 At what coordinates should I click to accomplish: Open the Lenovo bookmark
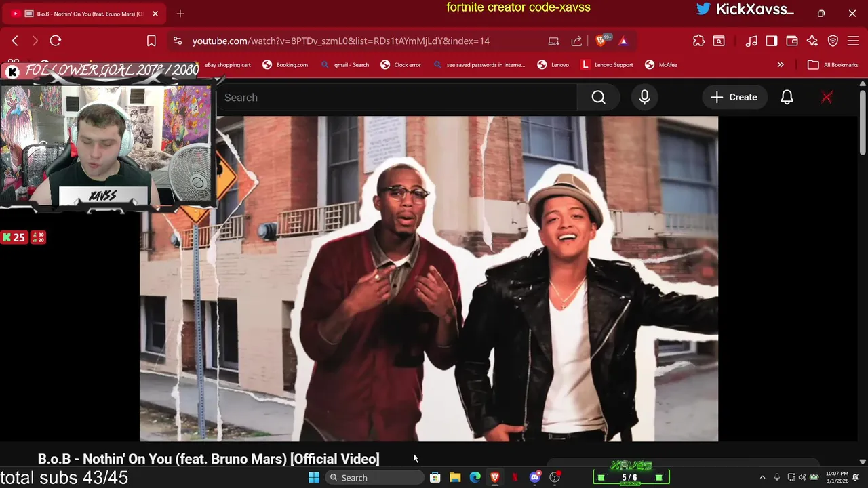553,65
